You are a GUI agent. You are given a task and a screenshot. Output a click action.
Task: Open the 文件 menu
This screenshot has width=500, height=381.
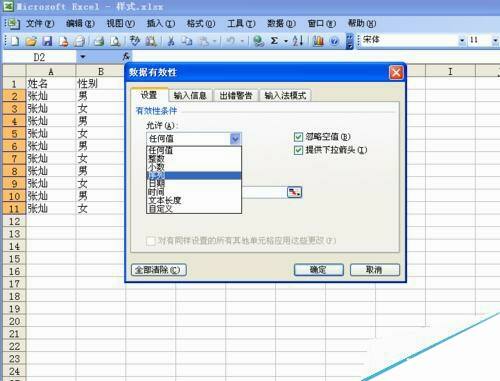[40, 24]
